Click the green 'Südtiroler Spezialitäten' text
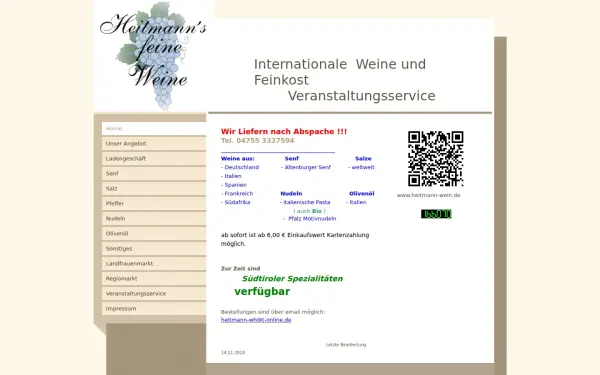The image size is (600, 375). [292, 279]
